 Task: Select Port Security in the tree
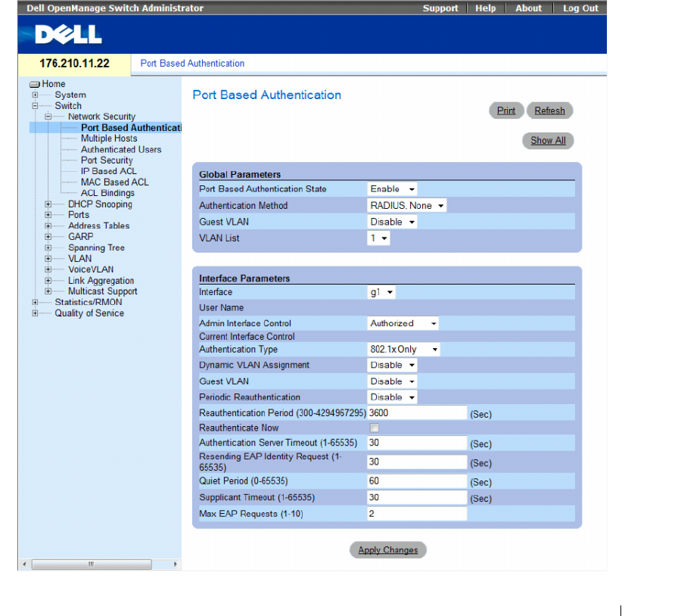107,160
